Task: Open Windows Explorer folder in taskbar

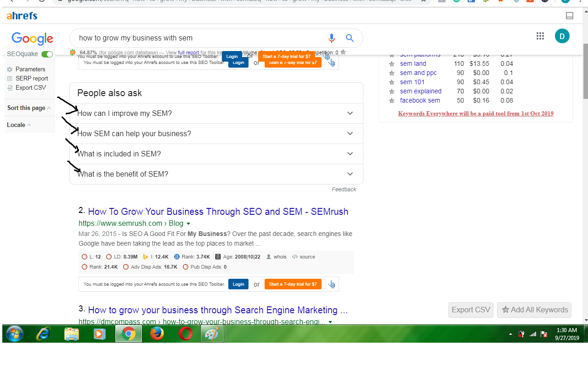Action: coord(72,333)
